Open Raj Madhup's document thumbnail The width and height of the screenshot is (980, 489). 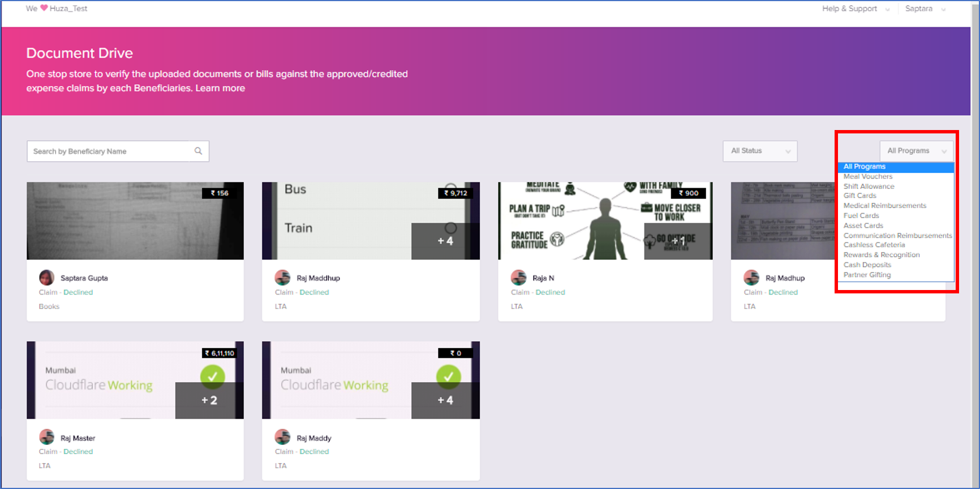(784, 221)
